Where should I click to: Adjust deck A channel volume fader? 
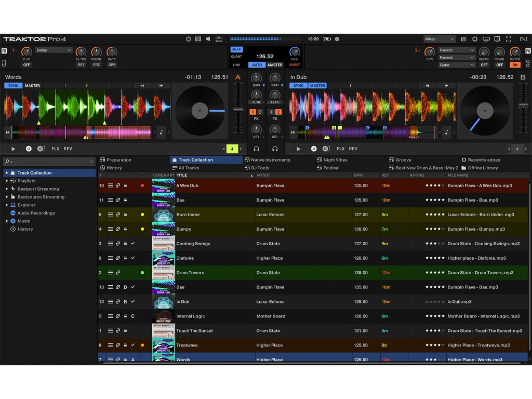(238, 110)
